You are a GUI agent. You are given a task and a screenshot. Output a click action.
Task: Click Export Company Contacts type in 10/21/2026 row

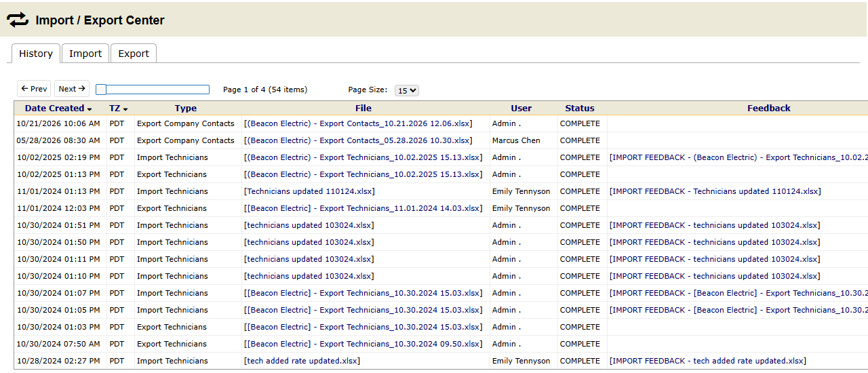(x=186, y=123)
